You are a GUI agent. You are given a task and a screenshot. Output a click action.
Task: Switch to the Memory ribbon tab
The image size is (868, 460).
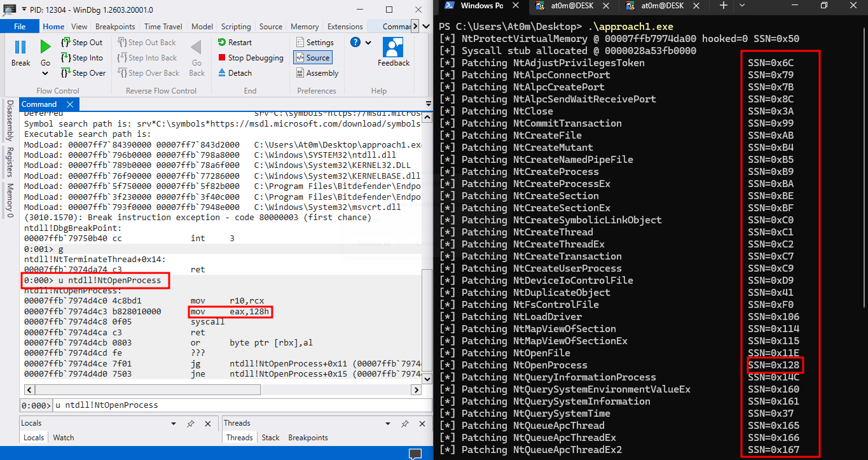point(305,26)
